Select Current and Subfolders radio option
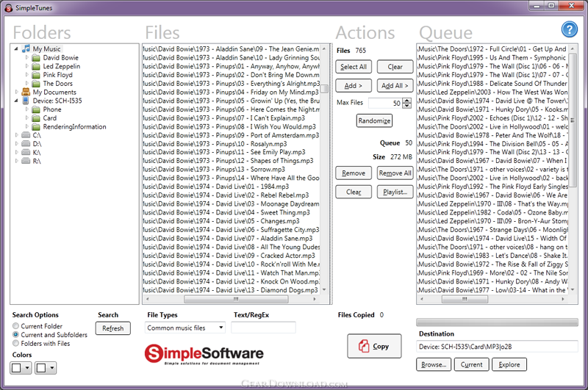The height and width of the screenshot is (390, 588). pos(15,335)
